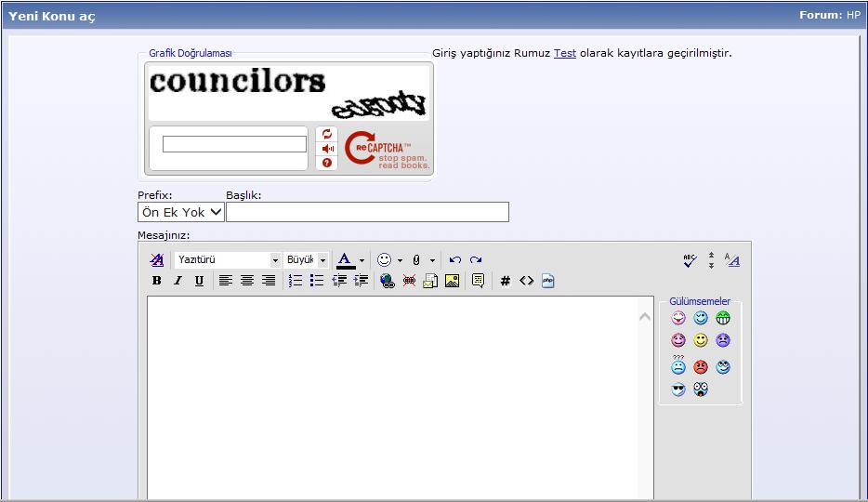Screen dimensions: 868x502
Task: Insert the blue rolling-eyes smiley
Action: [723, 367]
